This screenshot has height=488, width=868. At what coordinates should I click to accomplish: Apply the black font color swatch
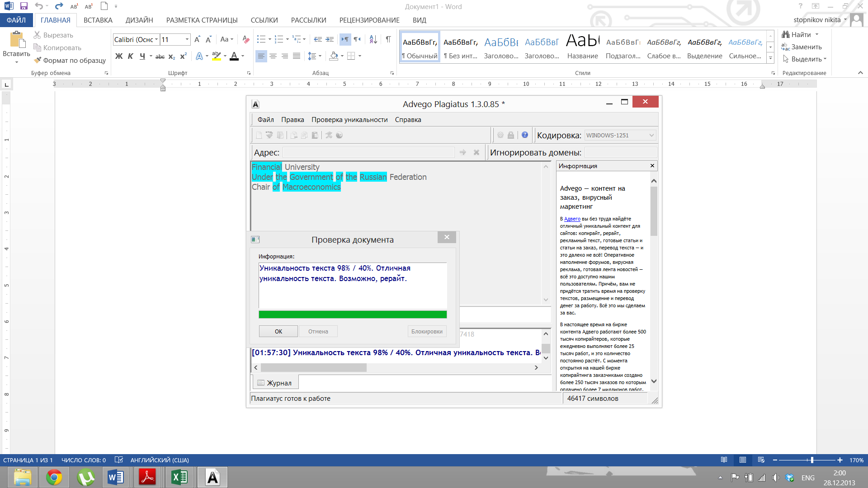click(x=234, y=56)
